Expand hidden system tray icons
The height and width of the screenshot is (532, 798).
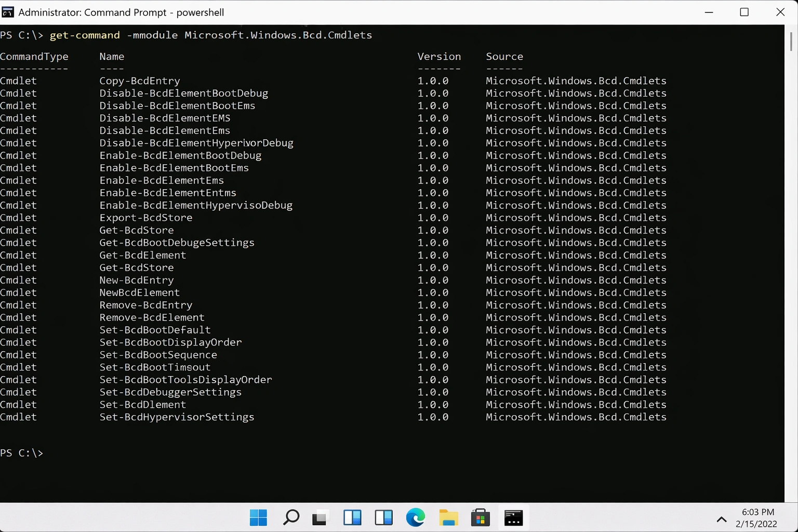click(721, 519)
